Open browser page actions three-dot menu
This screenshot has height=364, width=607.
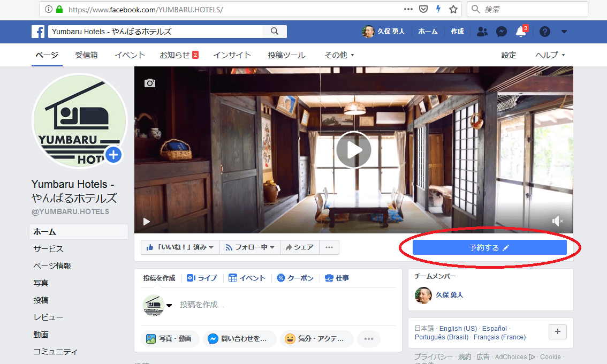coord(408,9)
